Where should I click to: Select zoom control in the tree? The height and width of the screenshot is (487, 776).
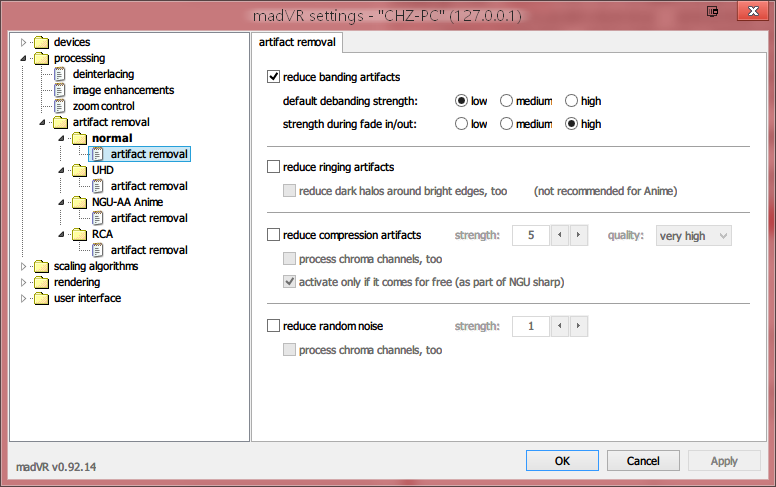[x=103, y=106]
